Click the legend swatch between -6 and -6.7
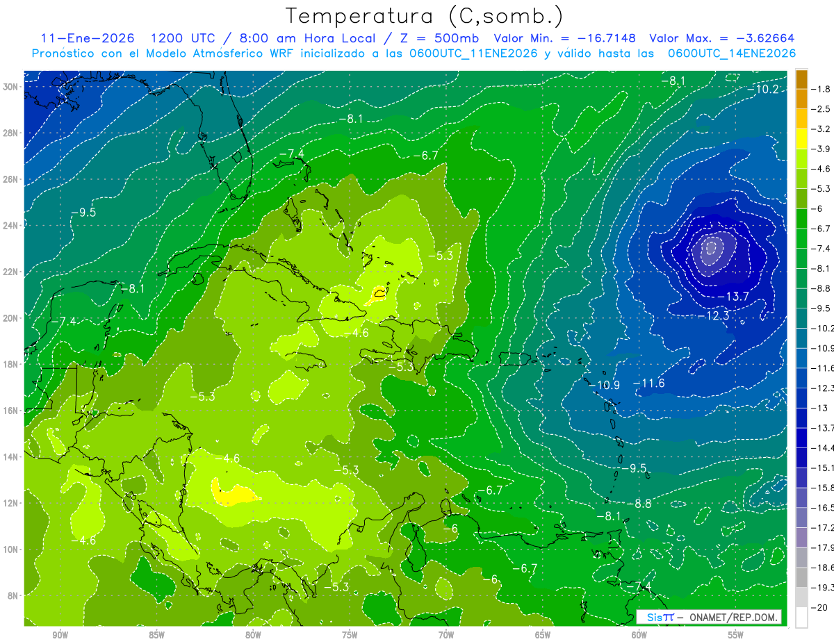This screenshot has height=644, width=834. coord(801,219)
